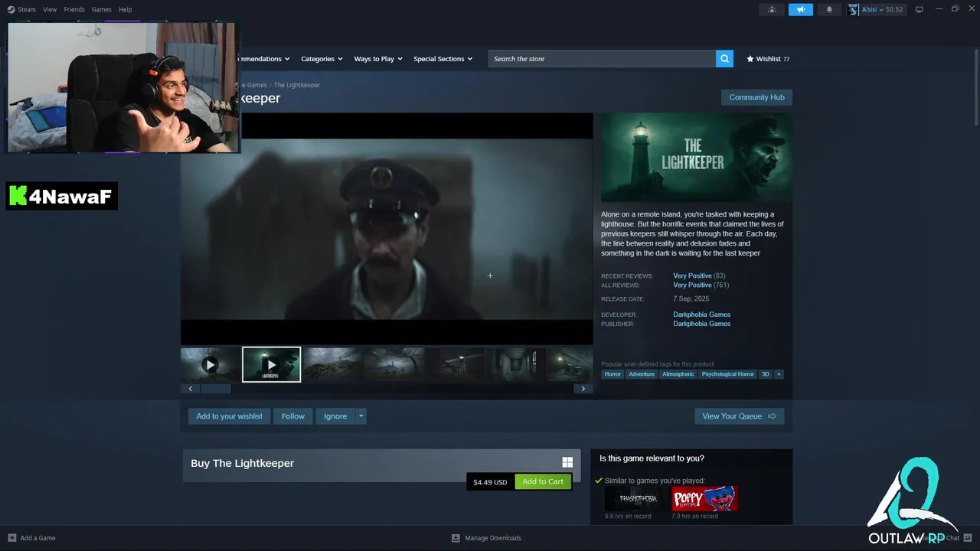Select the 3D tag

click(x=765, y=374)
